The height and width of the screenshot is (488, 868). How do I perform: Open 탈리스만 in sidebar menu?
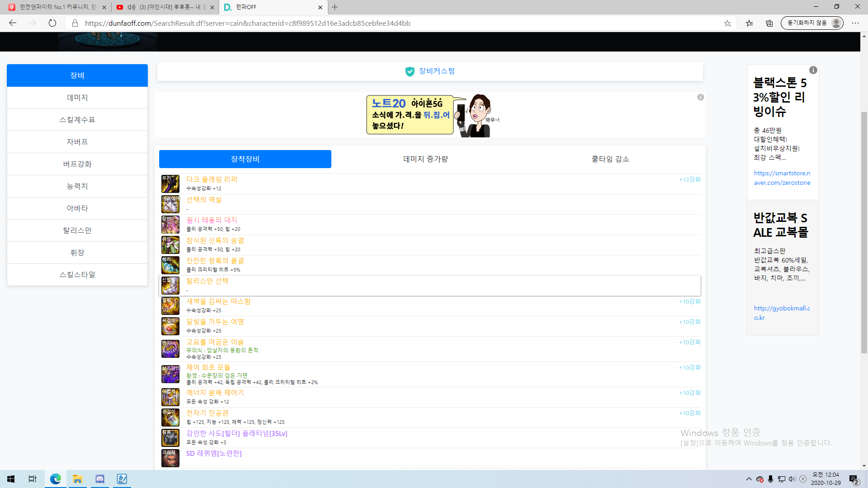[x=77, y=230]
